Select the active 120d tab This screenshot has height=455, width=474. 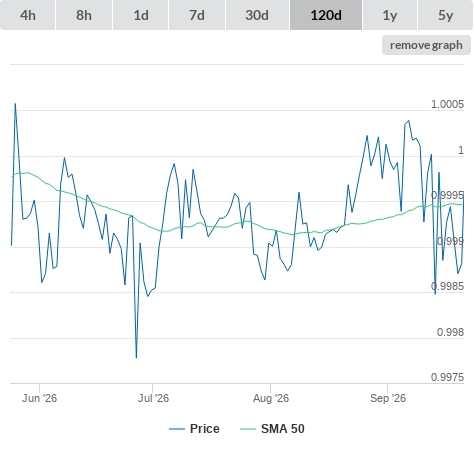click(326, 15)
